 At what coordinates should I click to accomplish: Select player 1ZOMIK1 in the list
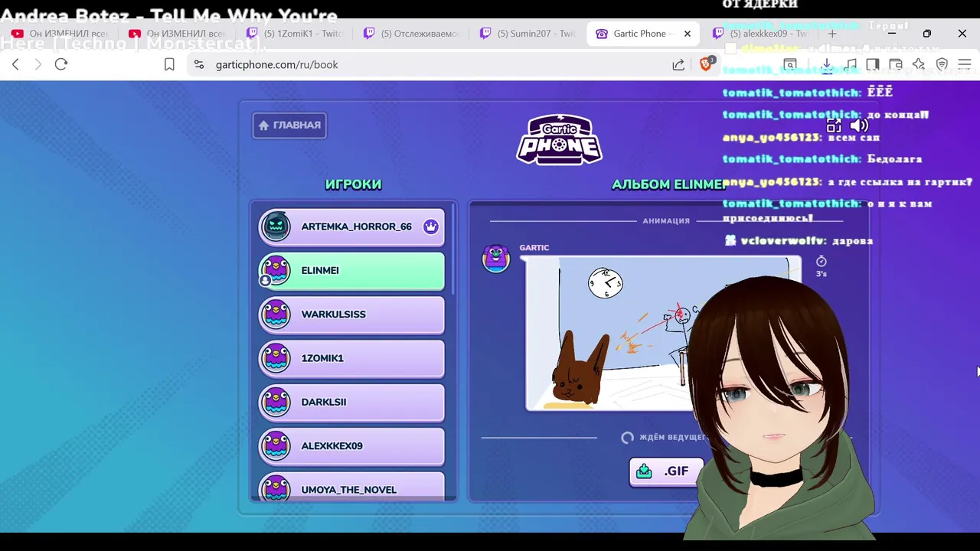click(351, 358)
